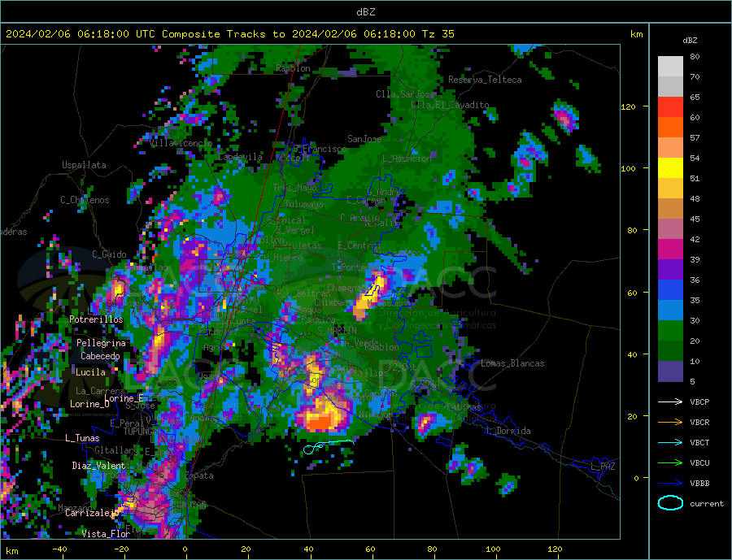Viewport: 732px width, 560px height.
Task: Click the blue VBBB arrow in legend
Action: [670, 483]
